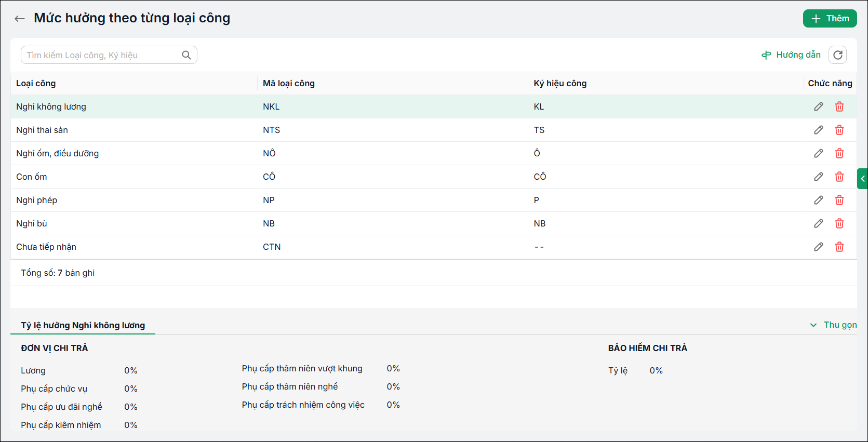Click the ĐƠN VỊ CHI TRẢ heading
Viewport: 868px width, 442px height.
pyautogui.click(x=55, y=348)
